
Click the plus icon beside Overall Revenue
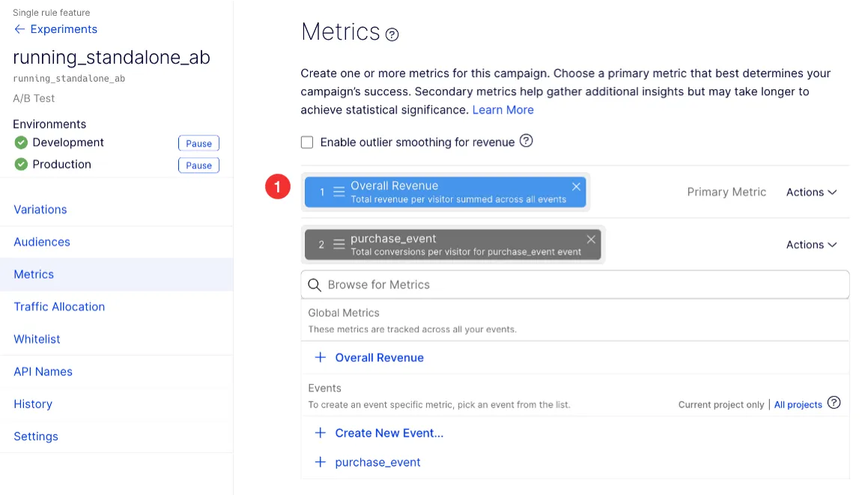[320, 358]
